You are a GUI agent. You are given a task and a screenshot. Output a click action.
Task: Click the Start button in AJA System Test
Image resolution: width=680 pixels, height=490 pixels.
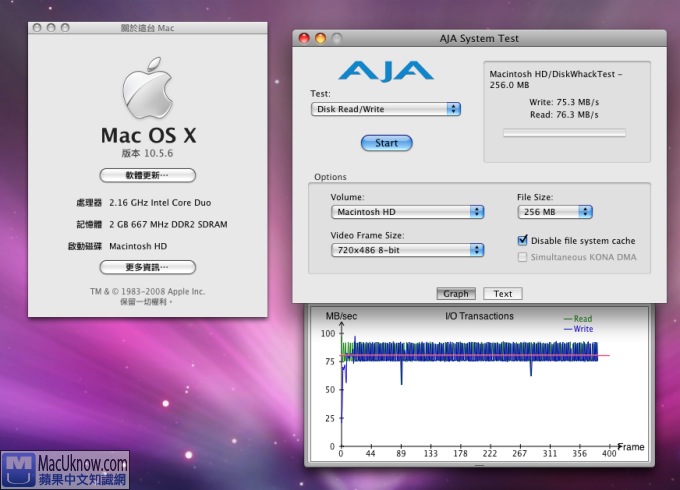point(386,143)
